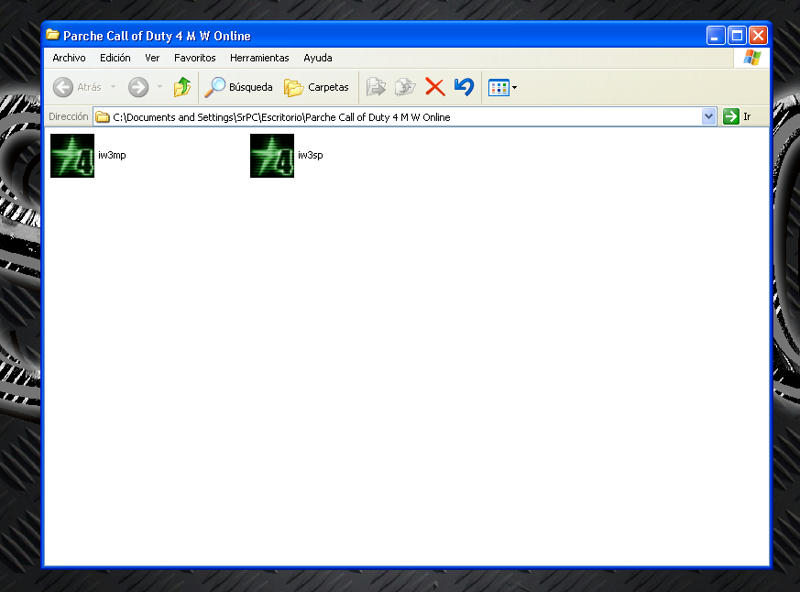Image resolution: width=800 pixels, height=592 pixels.
Task: Click the folder icon in the address bar
Action: pyautogui.click(x=103, y=117)
